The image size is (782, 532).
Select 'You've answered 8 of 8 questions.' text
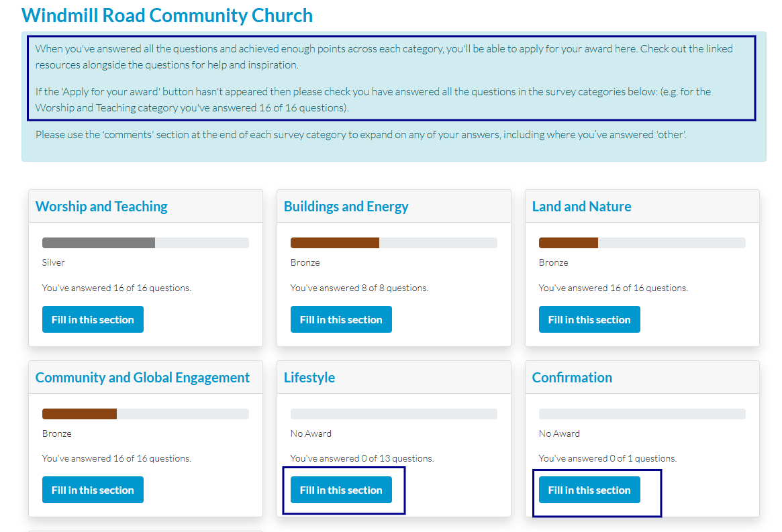coord(359,288)
